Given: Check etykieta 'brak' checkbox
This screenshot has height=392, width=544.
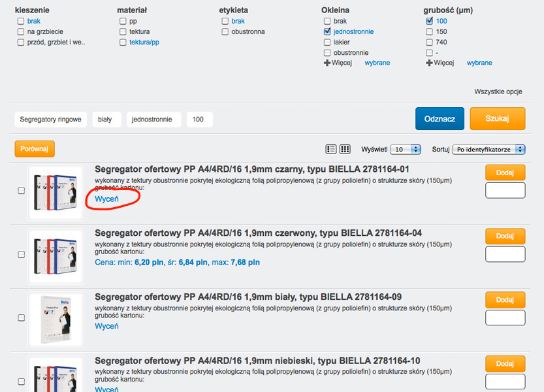Looking at the screenshot, I should [225, 21].
